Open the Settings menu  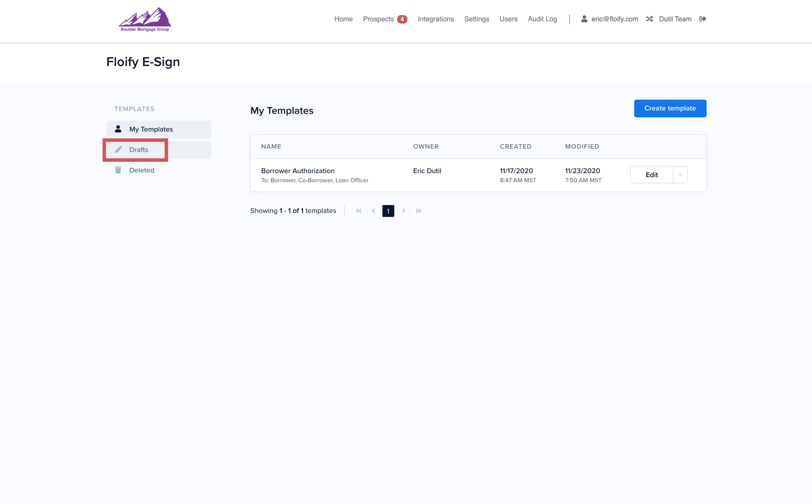[477, 19]
